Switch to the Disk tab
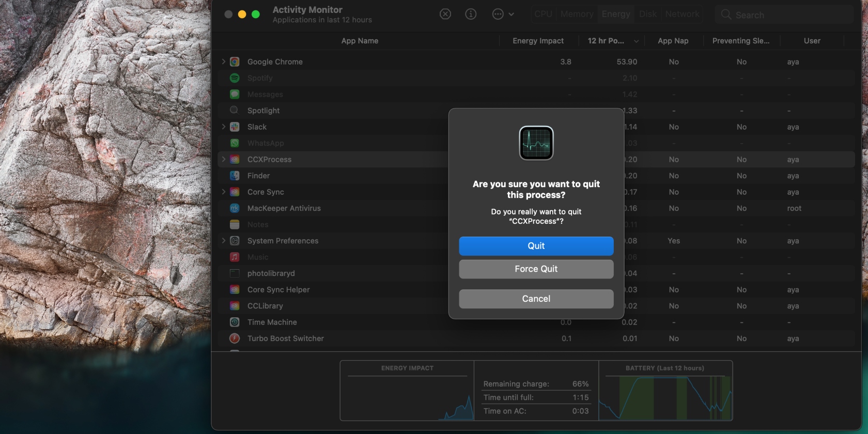The height and width of the screenshot is (434, 868). coord(648,14)
